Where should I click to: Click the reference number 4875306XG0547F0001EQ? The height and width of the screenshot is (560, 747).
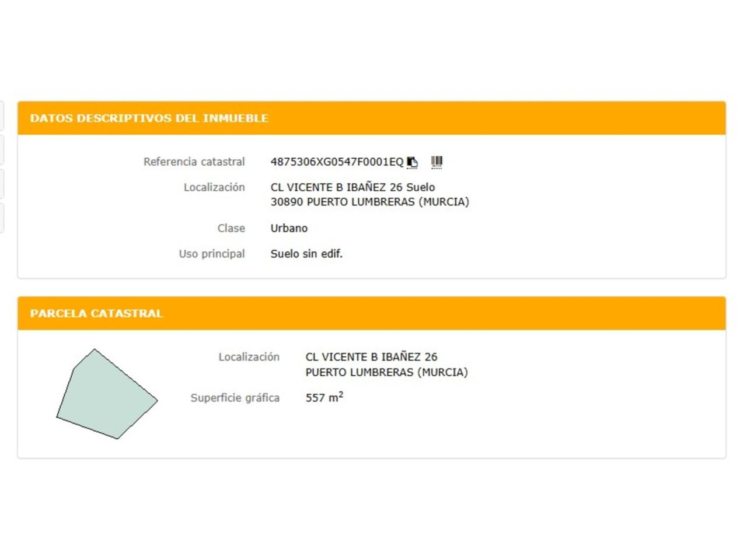pyautogui.click(x=337, y=162)
